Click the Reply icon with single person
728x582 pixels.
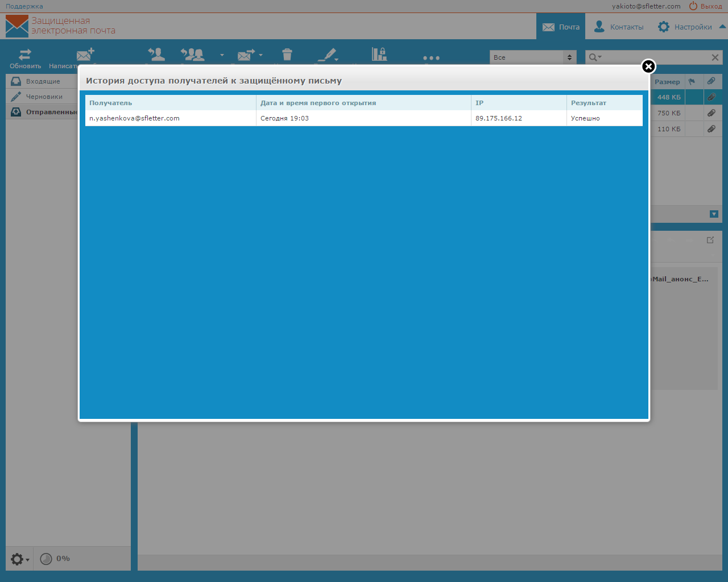click(156, 55)
